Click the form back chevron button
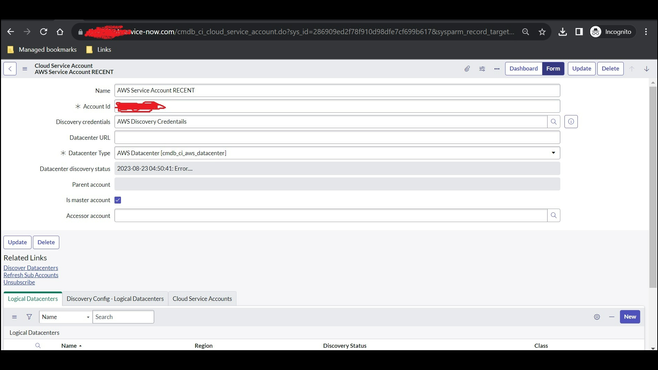The width and height of the screenshot is (658, 370). (x=10, y=68)
